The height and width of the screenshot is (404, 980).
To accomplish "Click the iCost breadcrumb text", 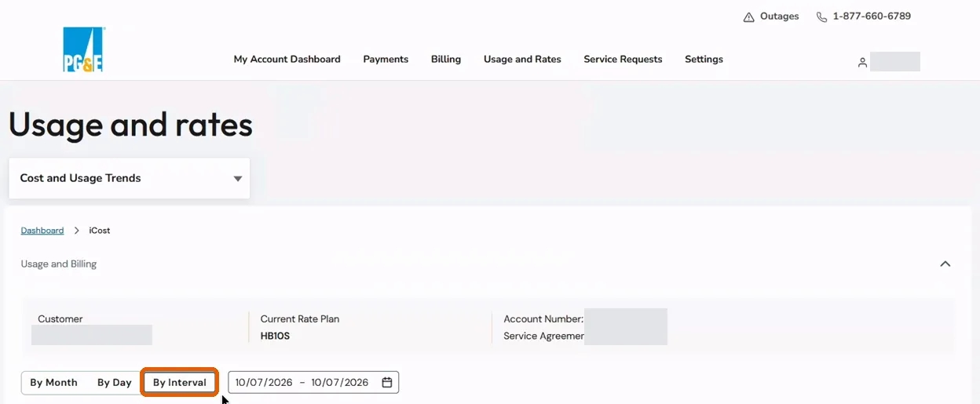I will (100, 231).
